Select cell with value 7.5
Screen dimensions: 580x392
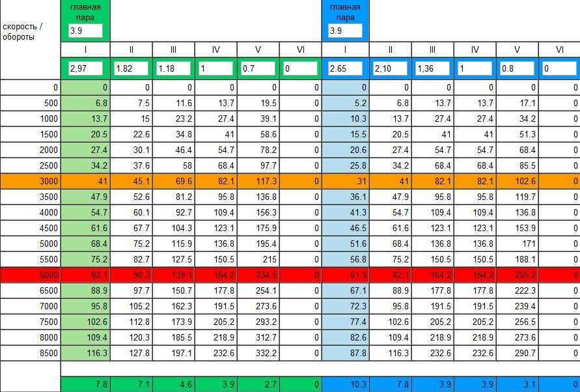(x=131, y=104)
